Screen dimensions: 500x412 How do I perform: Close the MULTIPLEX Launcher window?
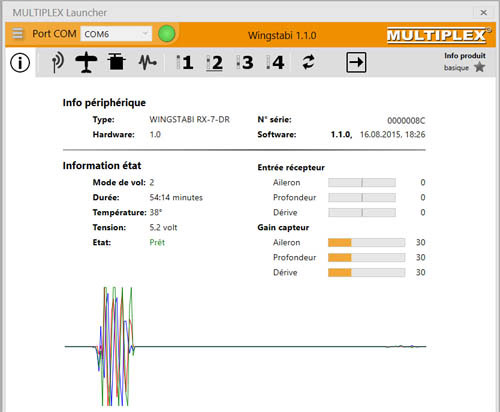(484, 13)
